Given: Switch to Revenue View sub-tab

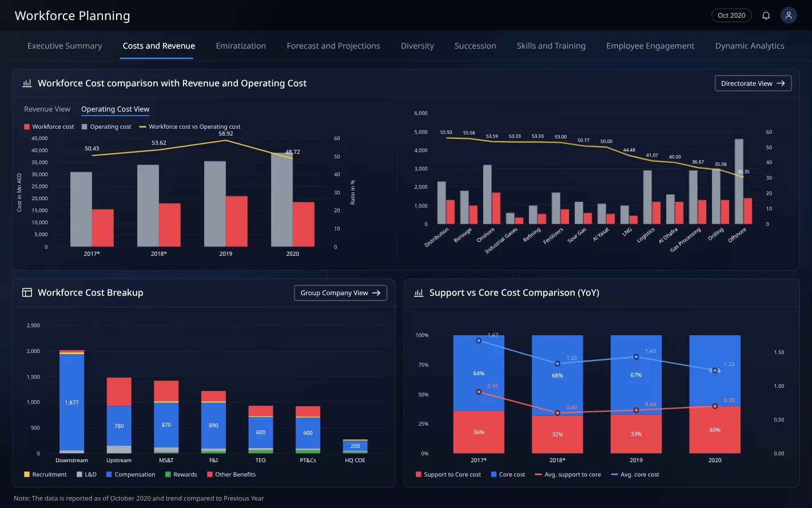Looking at the screenshot, I should (x=47, y=109).
